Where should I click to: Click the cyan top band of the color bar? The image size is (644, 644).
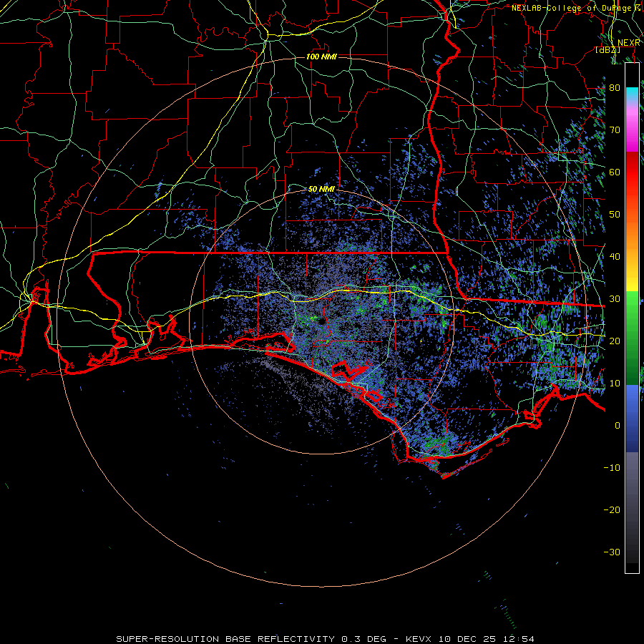click(632, 94)
